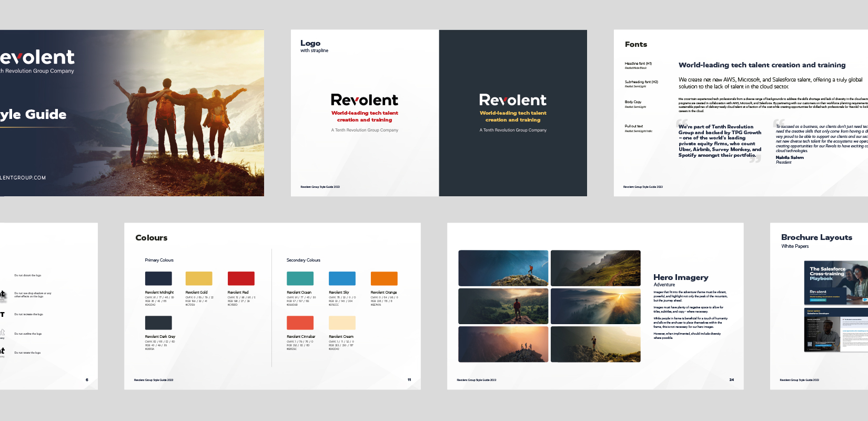Choose the Revolent Orange swatch
The width and height of the screenshot is (868, 421).
pos(384,278)
